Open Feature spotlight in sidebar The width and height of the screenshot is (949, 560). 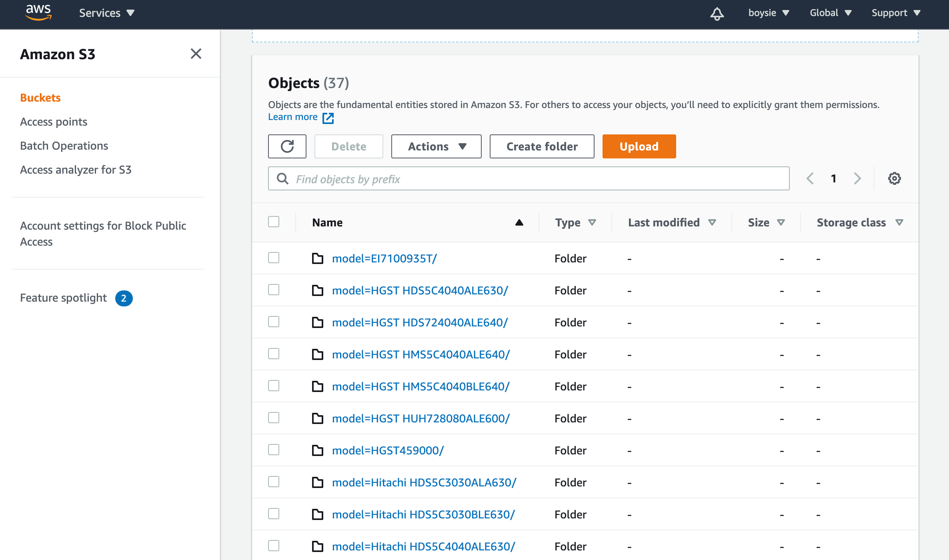coord(64,298)
